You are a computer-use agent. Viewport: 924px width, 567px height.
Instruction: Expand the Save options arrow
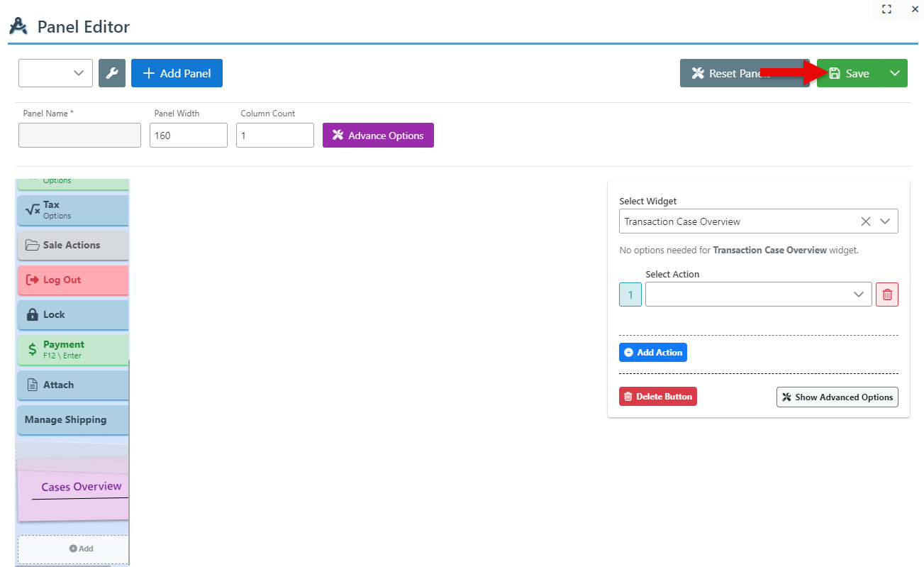click(895, 73)
